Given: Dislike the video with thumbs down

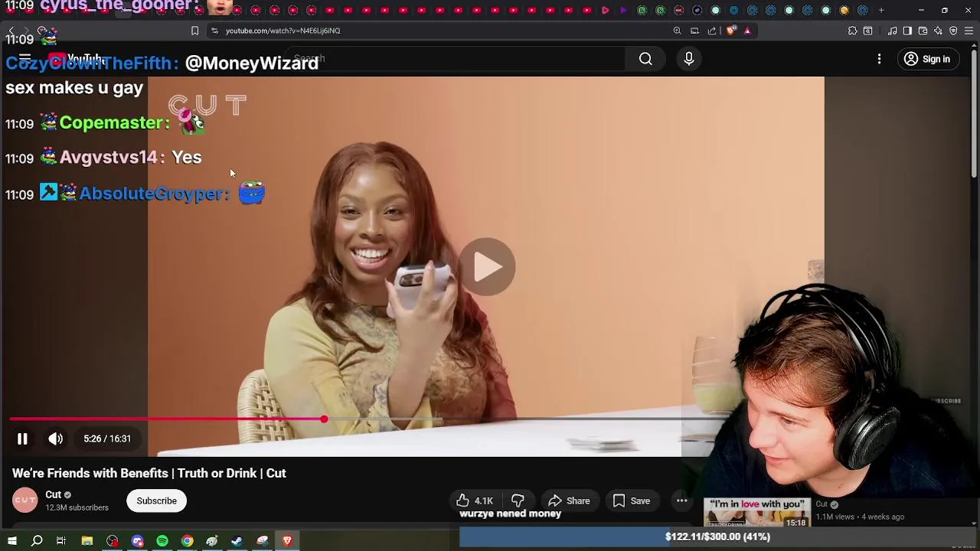Looking at the screenshot, I should tap(518, 500).
